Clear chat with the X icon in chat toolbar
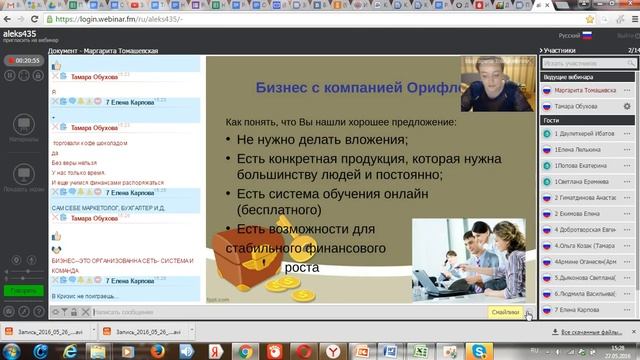The width and height of the screenshot is (640, 360). tap(85, 312)
